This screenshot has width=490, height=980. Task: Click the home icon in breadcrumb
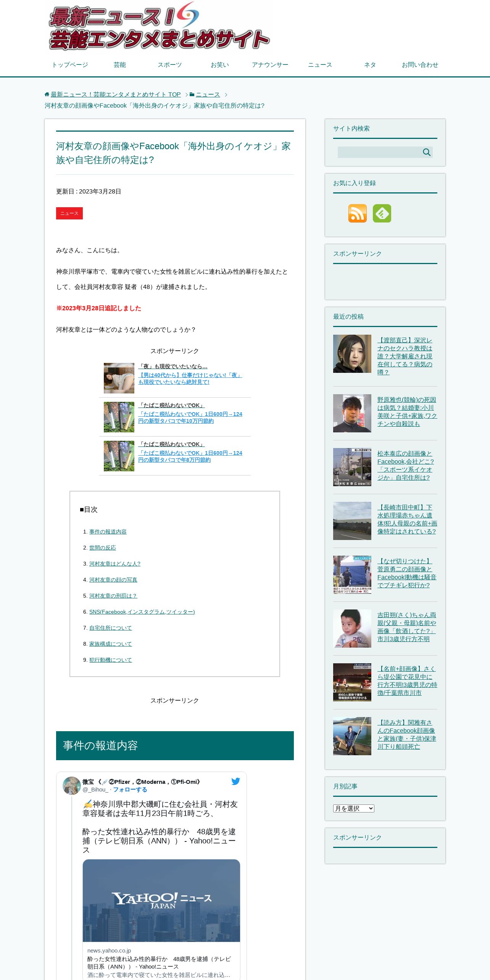coord(47,94)
